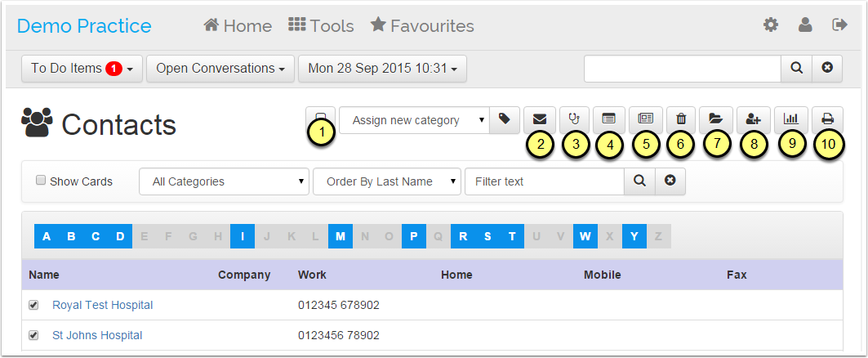The width and height of the screenshot is (868, 358).
Task: Click the printer icon button
Action: pyautogui.click(x=827, y=119)
